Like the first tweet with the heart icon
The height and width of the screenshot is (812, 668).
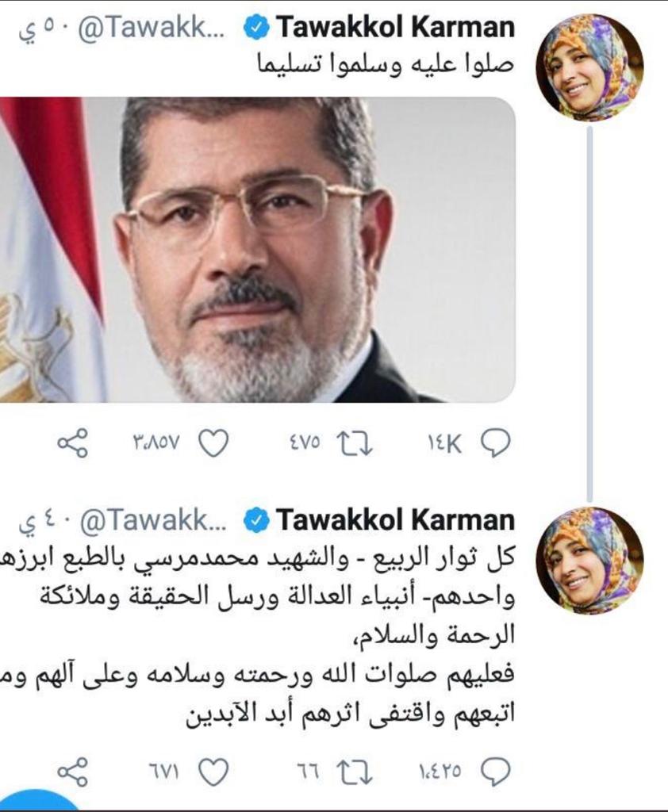point(214,444)
